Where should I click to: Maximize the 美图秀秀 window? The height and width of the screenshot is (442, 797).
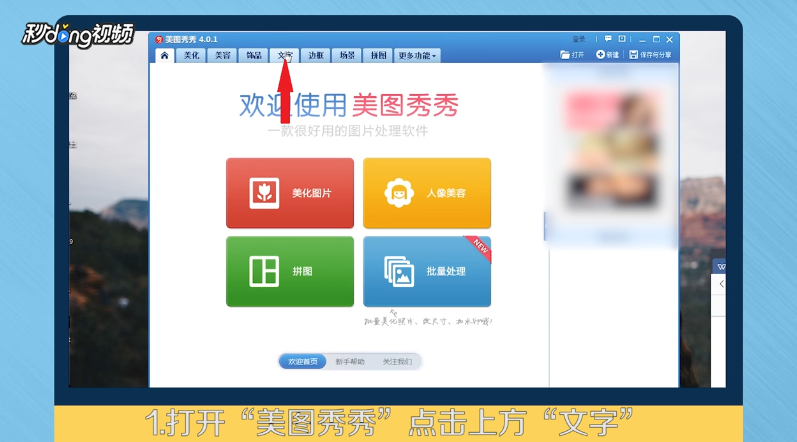(656, 39)
